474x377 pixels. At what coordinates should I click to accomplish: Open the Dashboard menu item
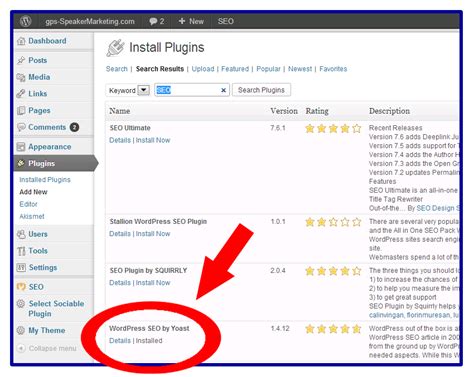click(x=47, y=41)
